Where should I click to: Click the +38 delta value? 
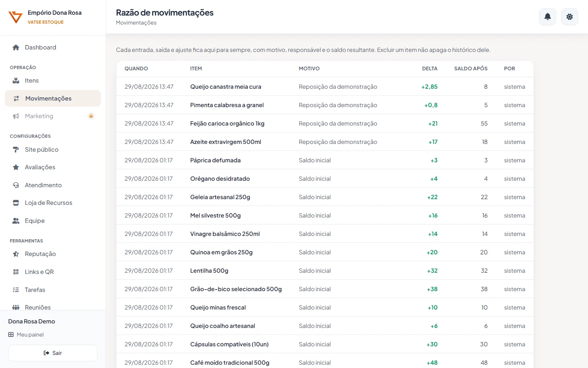432,289
